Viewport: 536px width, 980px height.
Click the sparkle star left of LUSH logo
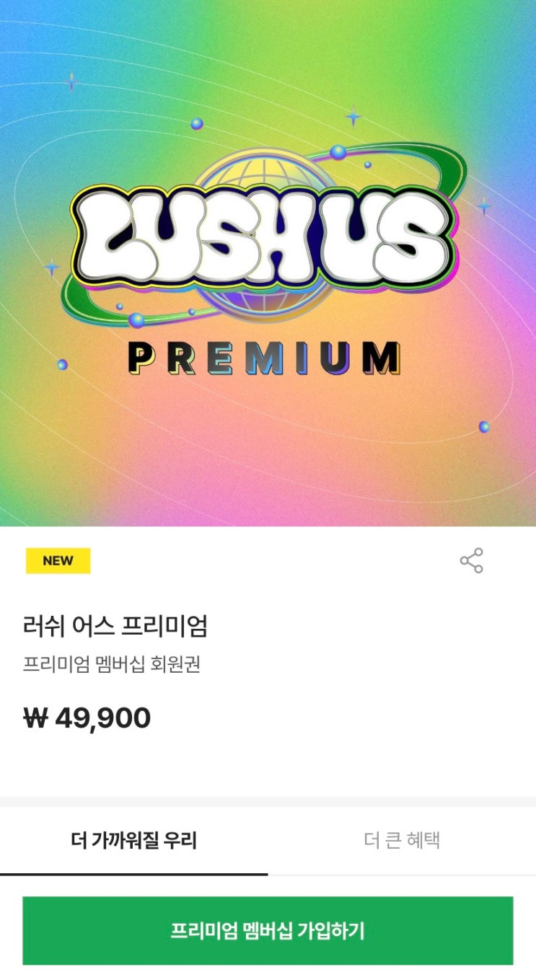tap(52, 268)
